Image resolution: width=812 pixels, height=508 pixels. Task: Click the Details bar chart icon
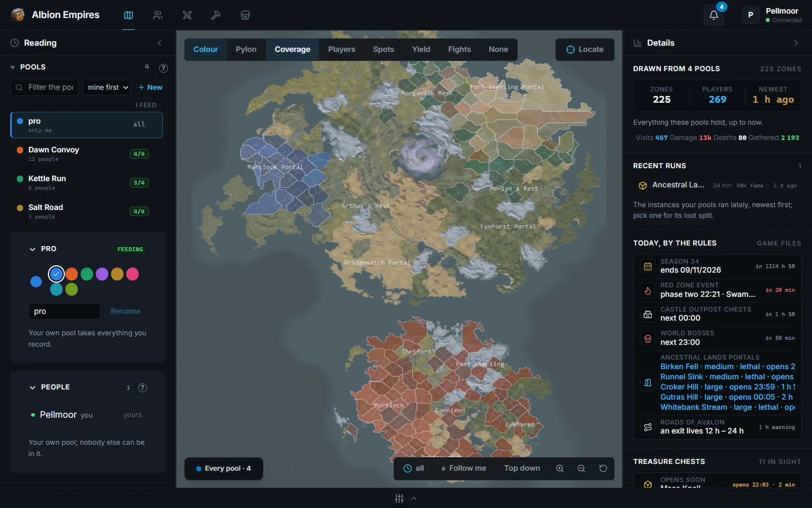pyautogui.click(x=638, y=43)
